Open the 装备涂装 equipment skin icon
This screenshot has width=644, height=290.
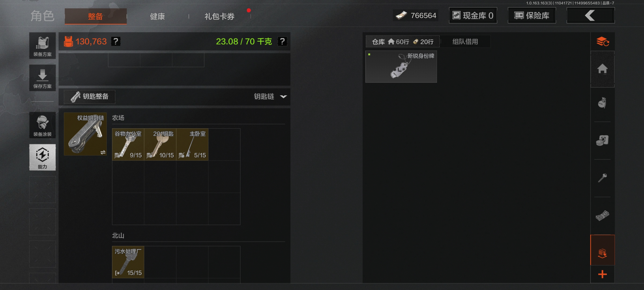coord(43,125)
